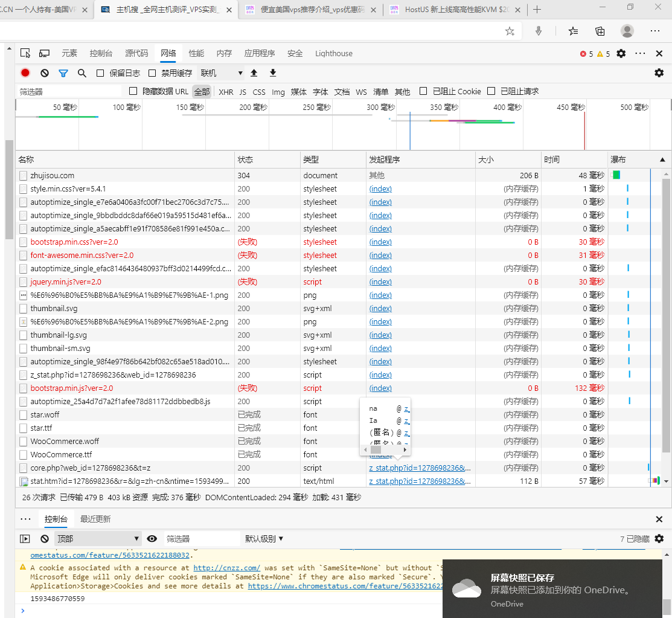672x618 pixels.
Task: Open the 最近更新 drawer tab
Action: click(x=95, y=520)
